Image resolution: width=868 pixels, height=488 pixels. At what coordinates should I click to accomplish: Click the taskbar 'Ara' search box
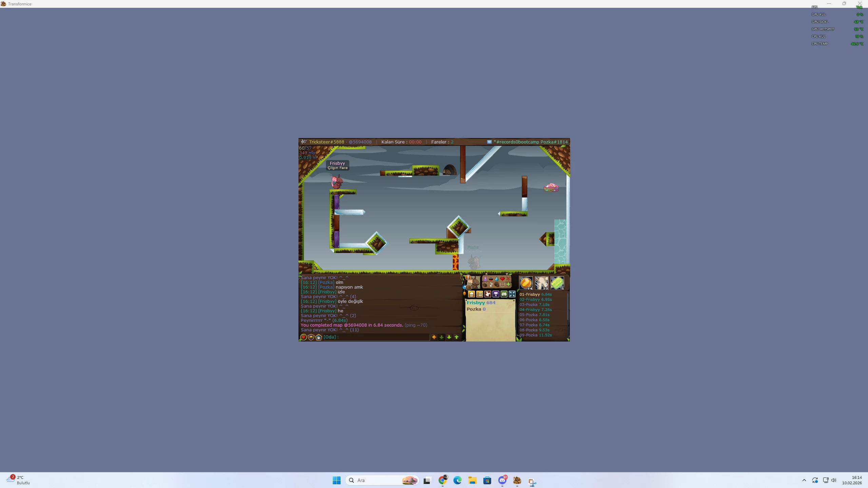pyautogui.click(x=382, y=480)
